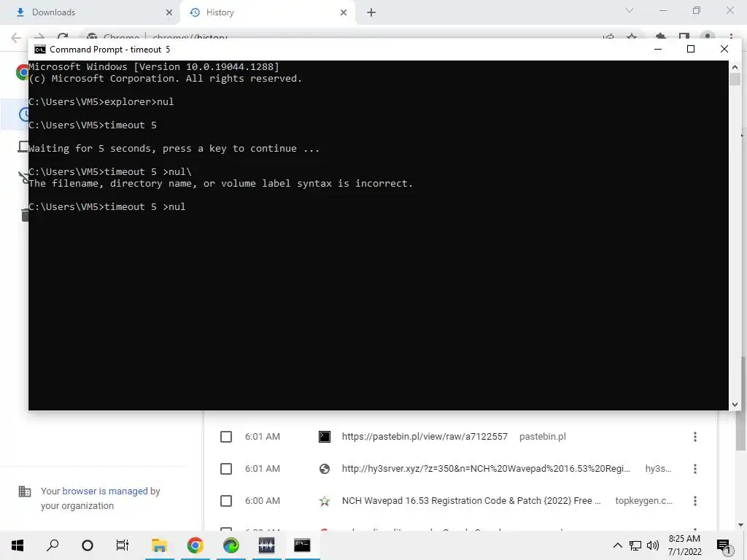Open the pastebin.pl/view/raw/a7122557 history link
Image resolution: width=747 pixels, height=560 pixels.
pos(425,437)
